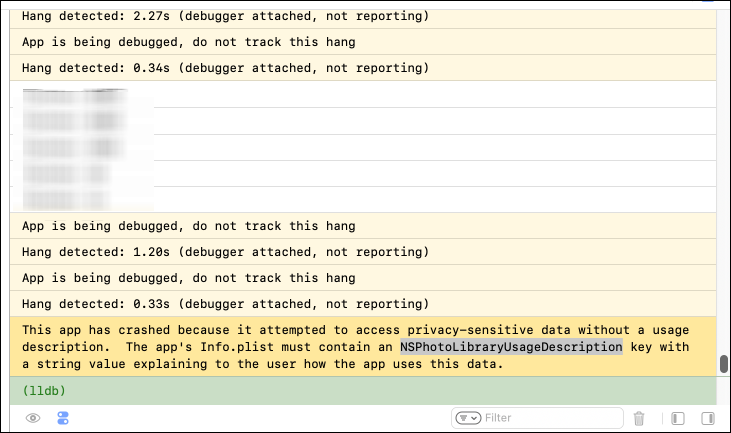Click the highlighted NSPhotoLibraryUsageDescription text

(510, 347)
